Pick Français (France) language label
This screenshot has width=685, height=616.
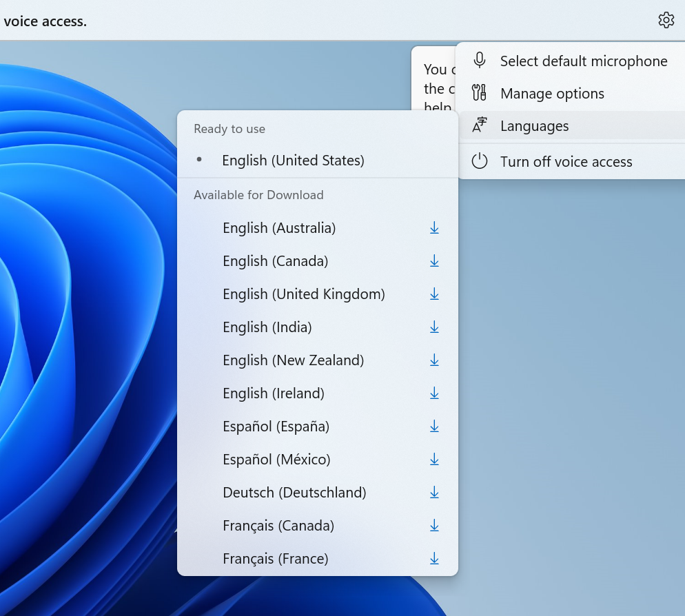(276, 559)
